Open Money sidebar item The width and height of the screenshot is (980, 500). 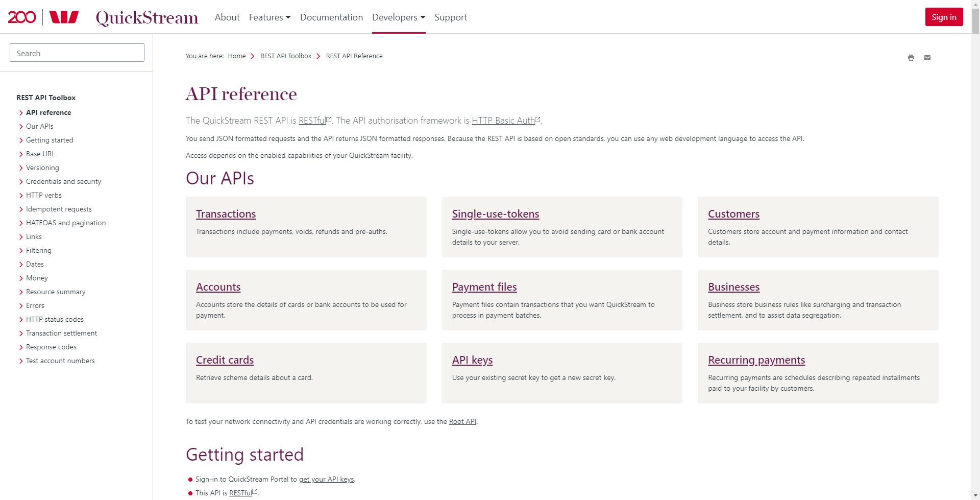(x=37, y=278)
